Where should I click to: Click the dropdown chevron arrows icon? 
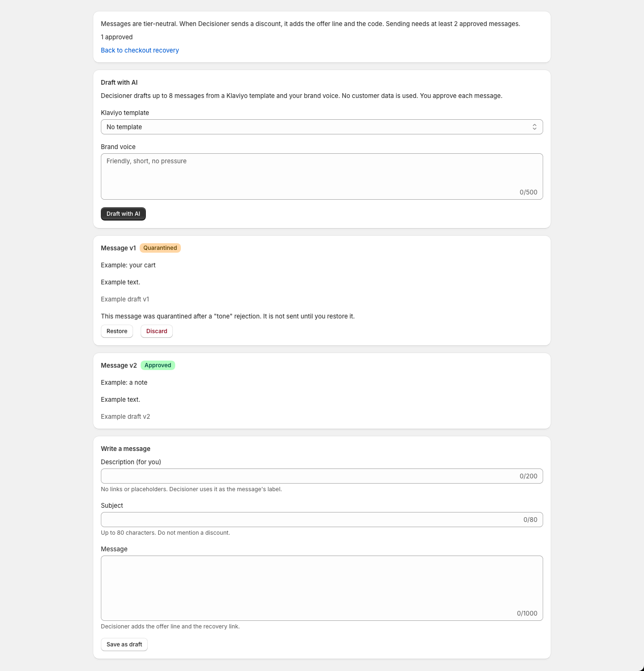click(534, 127)
